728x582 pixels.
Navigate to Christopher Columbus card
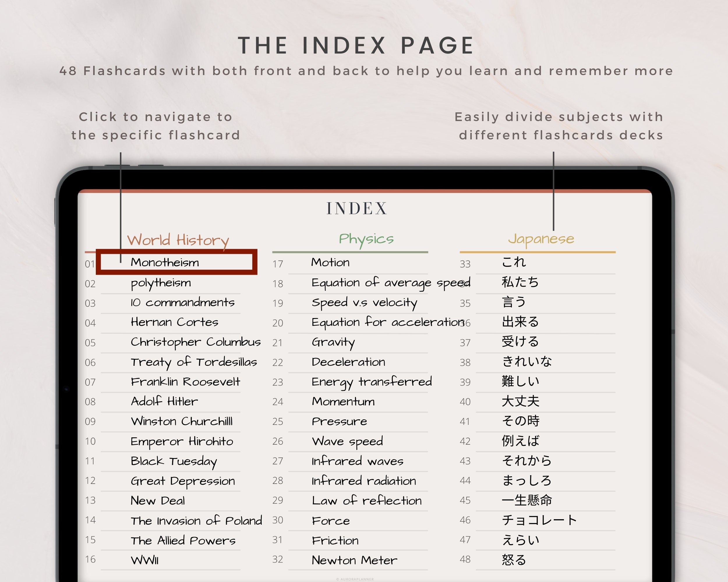tap(195, 342)
